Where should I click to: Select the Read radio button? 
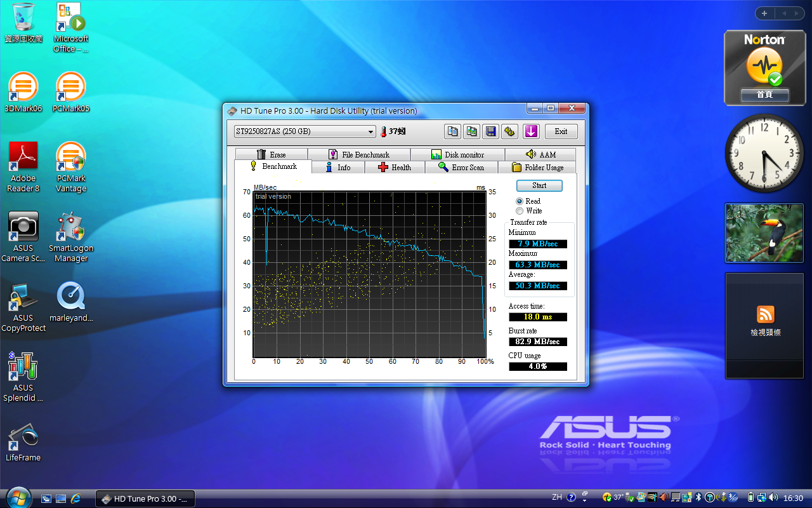click(x=520, y=201)
